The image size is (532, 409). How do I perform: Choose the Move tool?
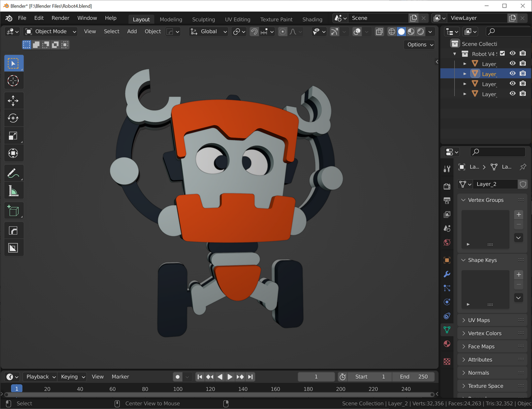pyautogui.click(x=13, y=100)
